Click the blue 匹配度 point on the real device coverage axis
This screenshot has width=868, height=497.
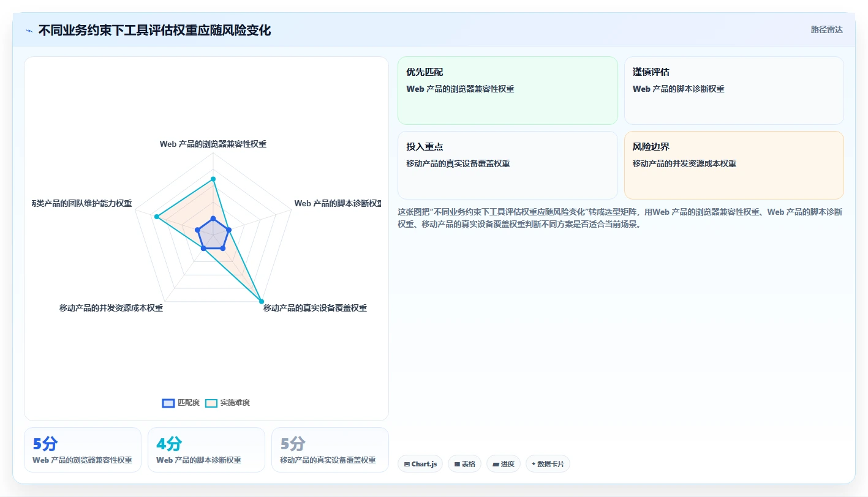pos(222,248)
